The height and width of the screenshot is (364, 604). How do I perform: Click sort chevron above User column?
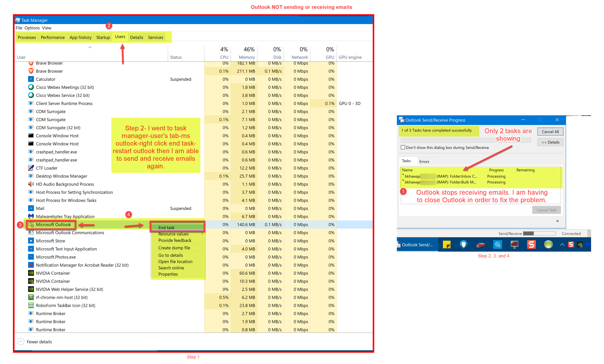click(x=90, y=47)
